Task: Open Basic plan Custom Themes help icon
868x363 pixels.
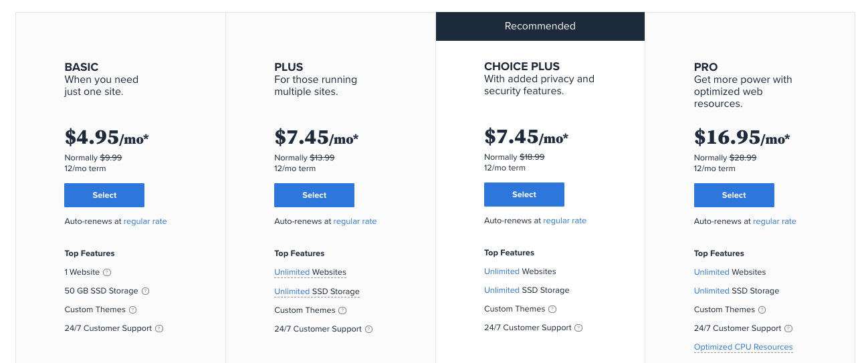Action: point(132,310)
